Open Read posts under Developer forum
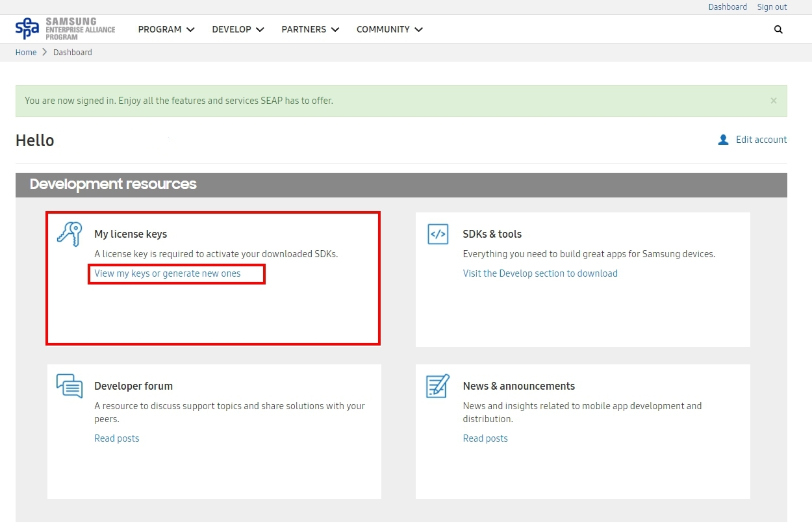This screenshot has height=530, width=812. pyautogui.click(x=117, y=438)
